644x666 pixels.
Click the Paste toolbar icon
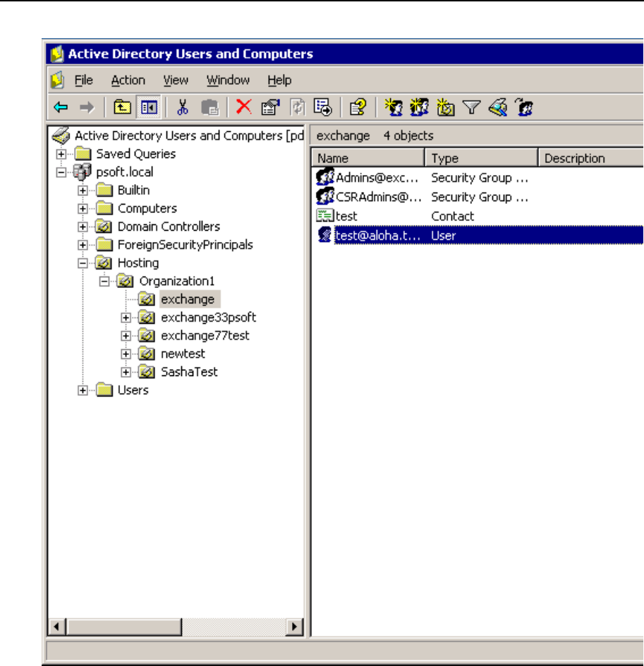209,107
